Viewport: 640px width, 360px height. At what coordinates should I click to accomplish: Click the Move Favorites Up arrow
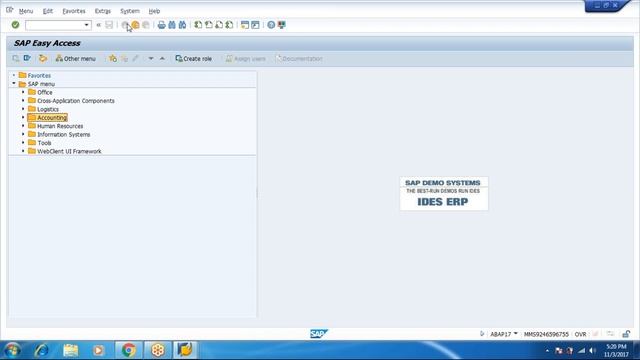pyautogui.click(x=162, y=58)
